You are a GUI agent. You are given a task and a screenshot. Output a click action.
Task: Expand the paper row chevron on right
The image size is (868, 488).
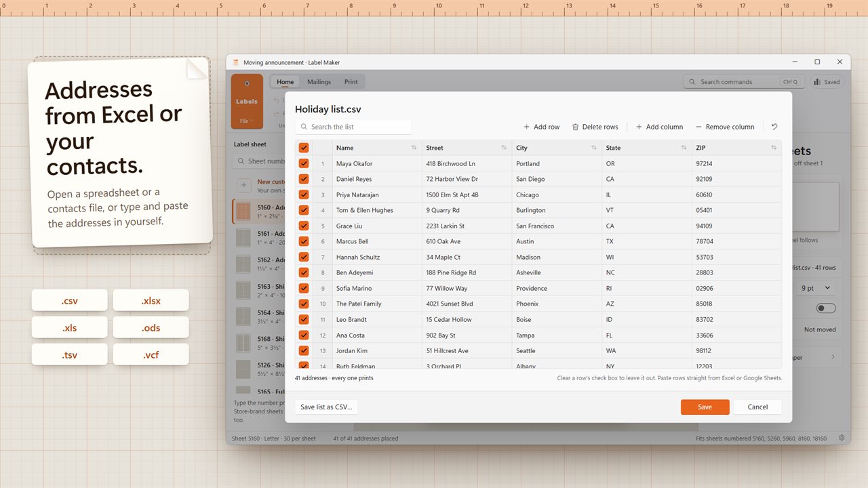[833, 357]
